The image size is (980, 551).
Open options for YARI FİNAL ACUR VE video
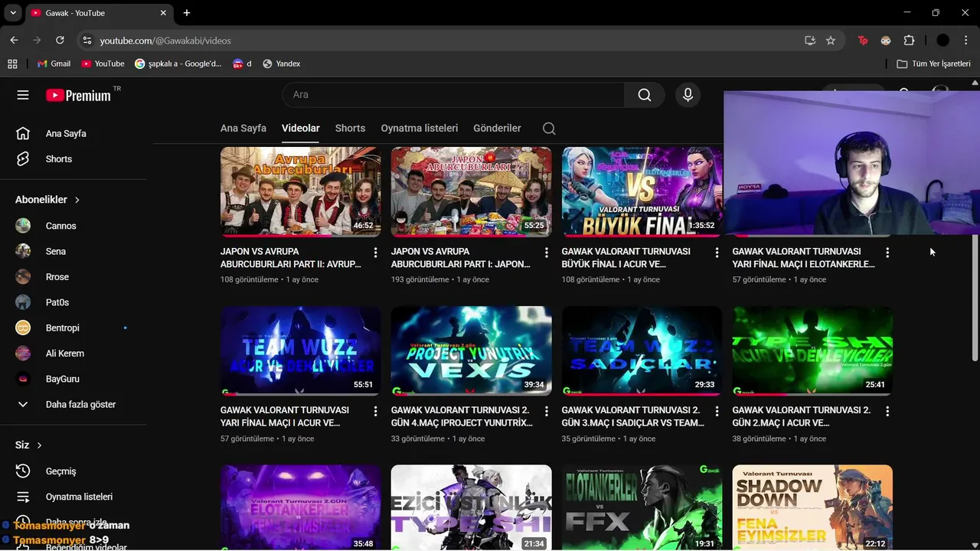[375, 411]
